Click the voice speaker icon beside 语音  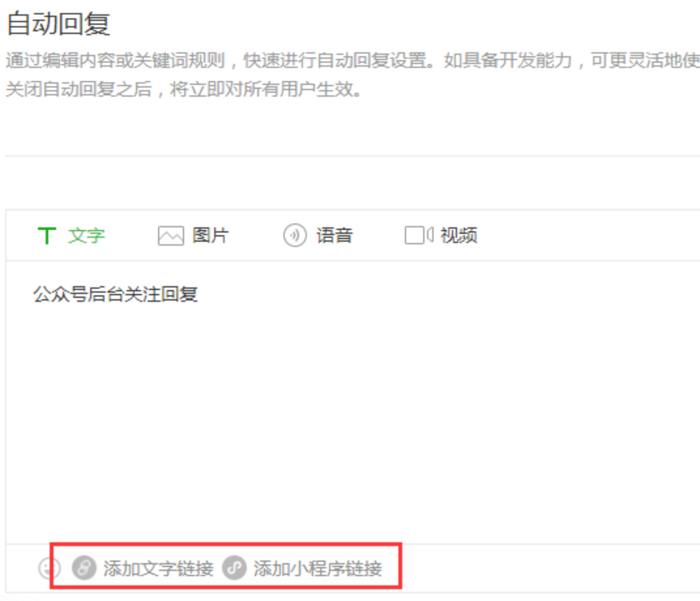click(x=294, y=235)
